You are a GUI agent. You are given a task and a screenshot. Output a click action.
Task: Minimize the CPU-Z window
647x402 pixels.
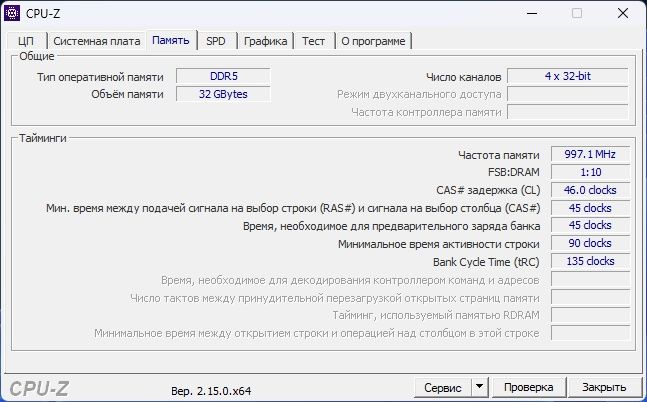[532, 14]
